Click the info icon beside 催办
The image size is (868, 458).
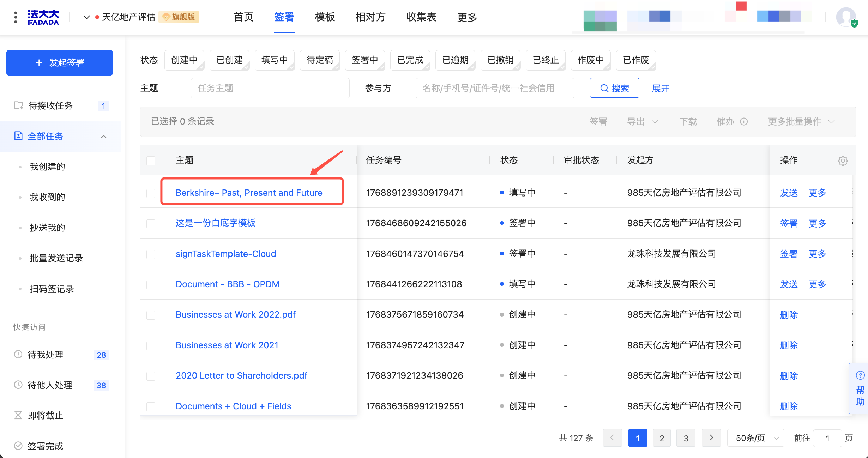click(x=744, y=122)
